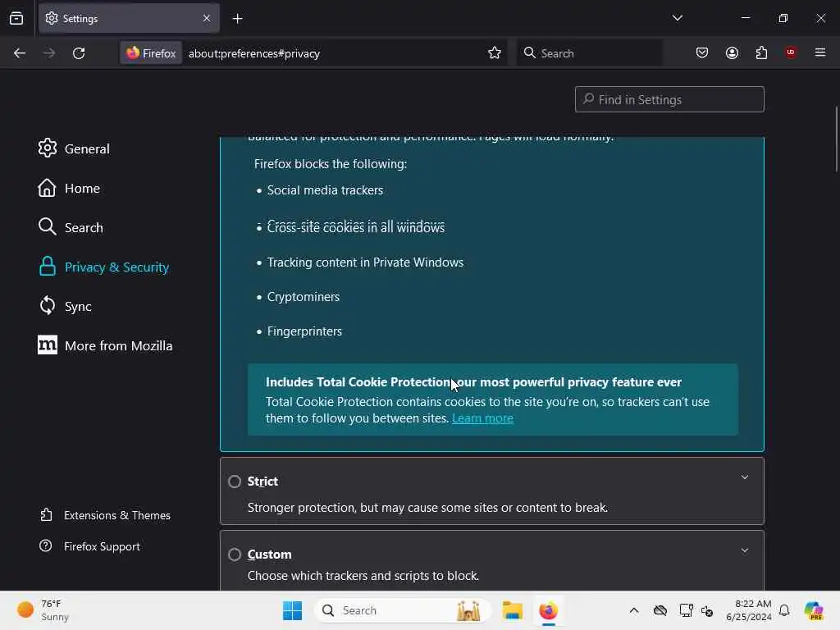The width and height of the screenshot is (840, 630).
Task: Select Privacy & Security category
Action: click(104, 267)
